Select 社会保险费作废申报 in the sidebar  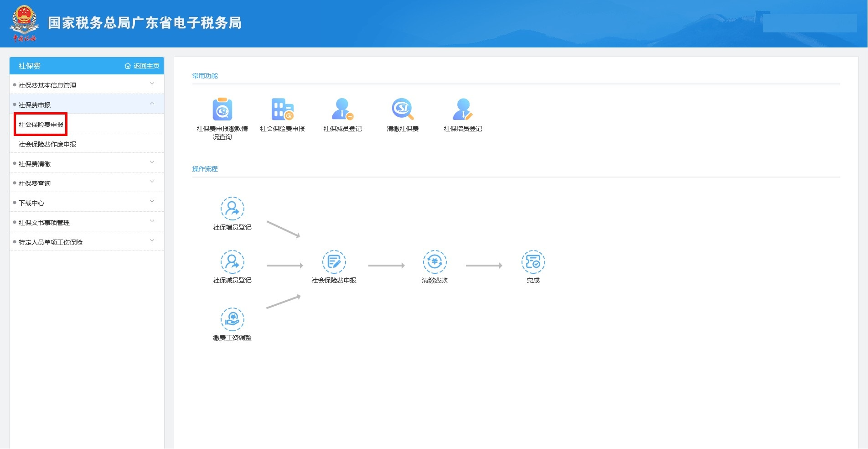tap(47, 144)
